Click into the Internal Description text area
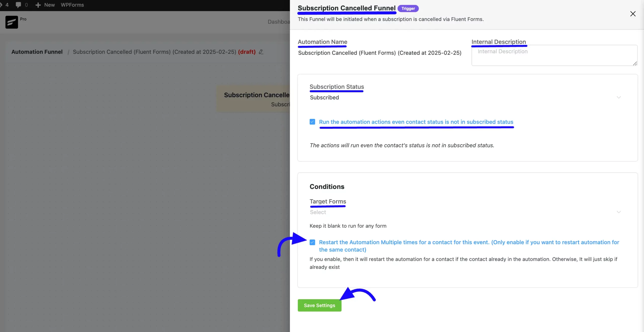This screenshot has height=332, width=644. (x=554, y=56)
